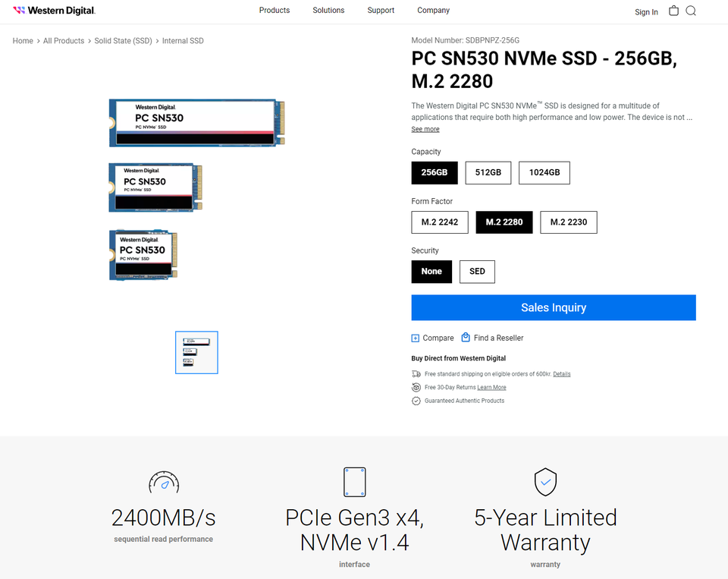This screenshot has width=728, height=579.
Task: Click the warranty shield icon
Action: 545,482
